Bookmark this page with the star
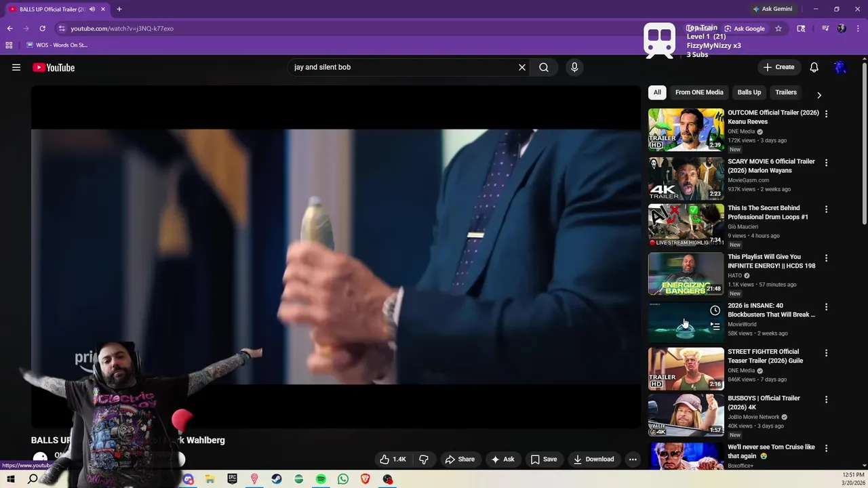The image size is (868, 488). click(x=778, y=28)
